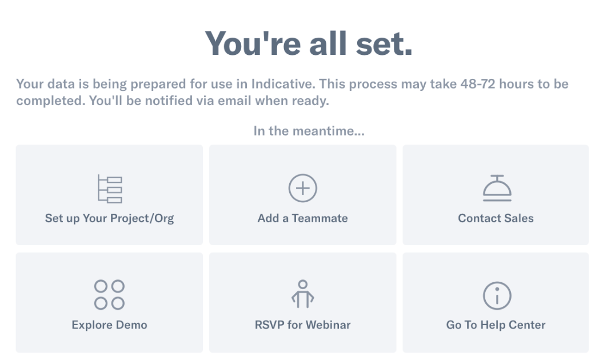Click the project hierarchy tree icon

[110, 189]
